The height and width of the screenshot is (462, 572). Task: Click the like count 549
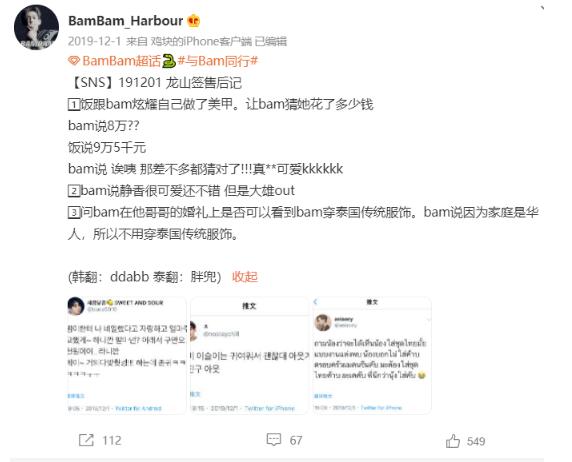476,441
